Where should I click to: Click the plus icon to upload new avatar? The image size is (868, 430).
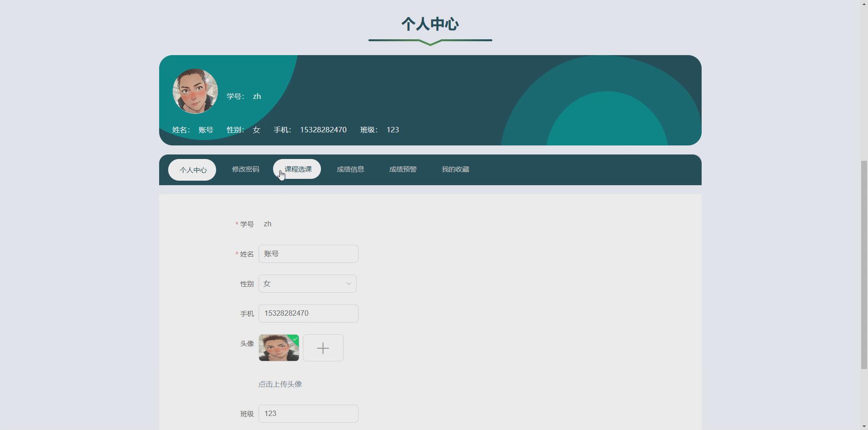click(x=323, y=347)
